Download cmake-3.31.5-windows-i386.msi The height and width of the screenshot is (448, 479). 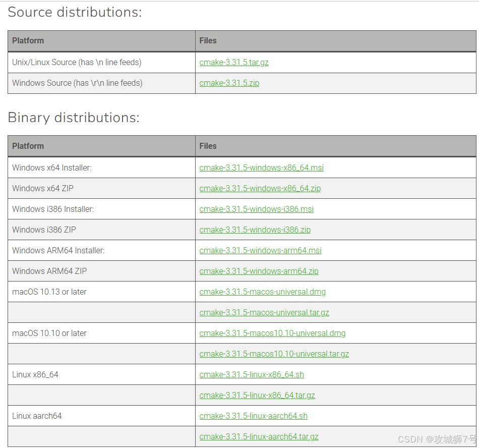256,209
